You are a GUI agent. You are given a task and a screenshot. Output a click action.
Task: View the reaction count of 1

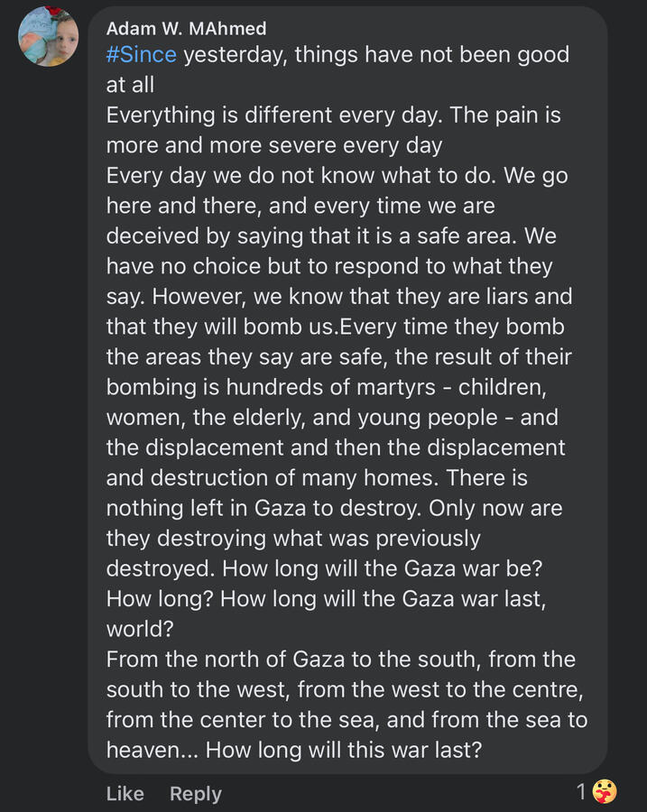pyautogui.click(x=582, y=791)
